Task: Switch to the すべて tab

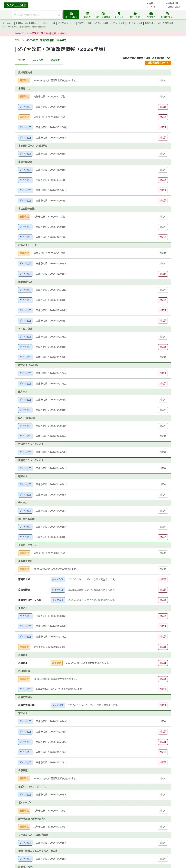Action: 22,60
